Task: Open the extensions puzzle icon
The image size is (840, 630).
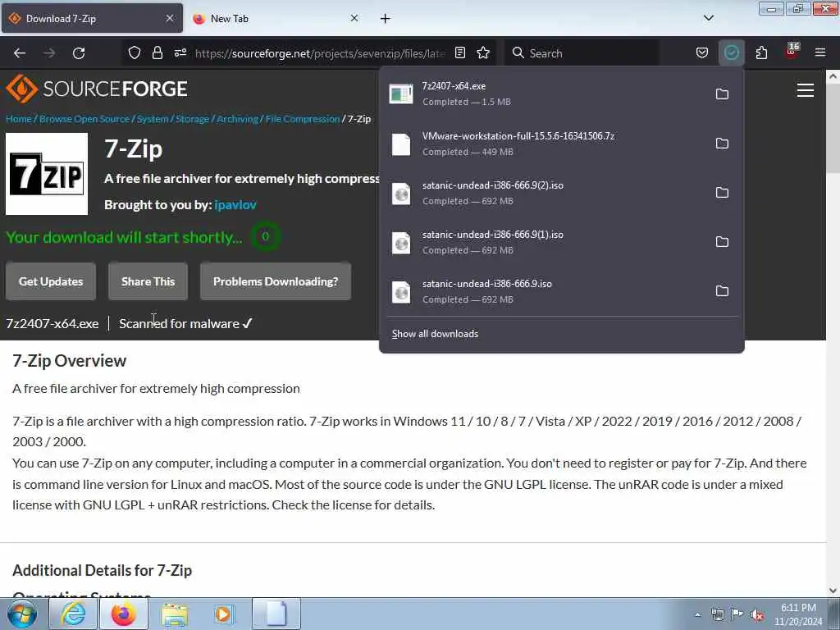Action: [761, 52]
